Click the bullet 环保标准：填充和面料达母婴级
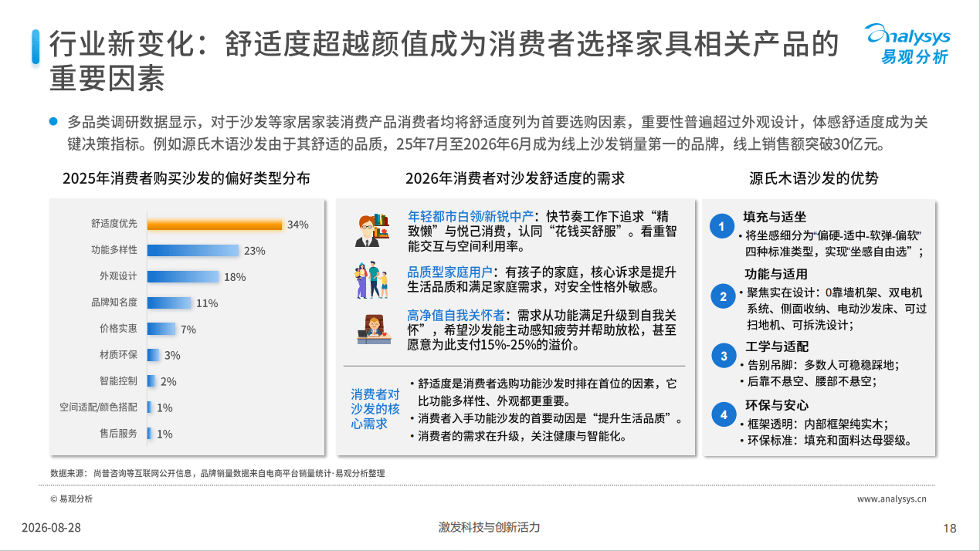Image resolution: width=980 pixels, height=551 pixels. pyautogui.click(x=826, y=441)
